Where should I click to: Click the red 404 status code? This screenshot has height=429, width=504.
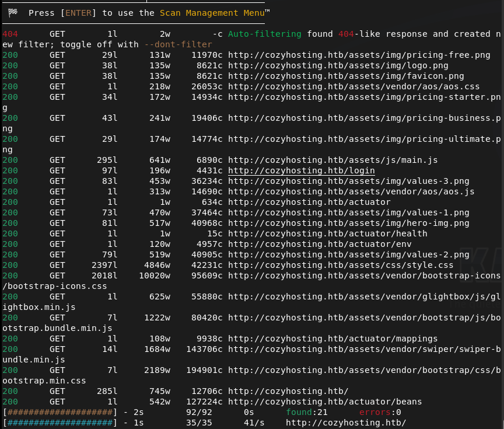pos(10,34)
